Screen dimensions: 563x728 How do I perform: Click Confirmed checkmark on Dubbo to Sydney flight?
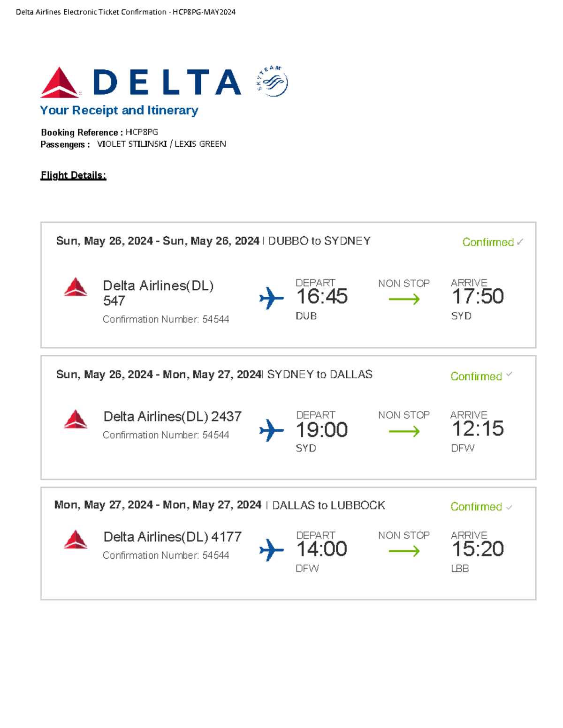coord(520,242)
